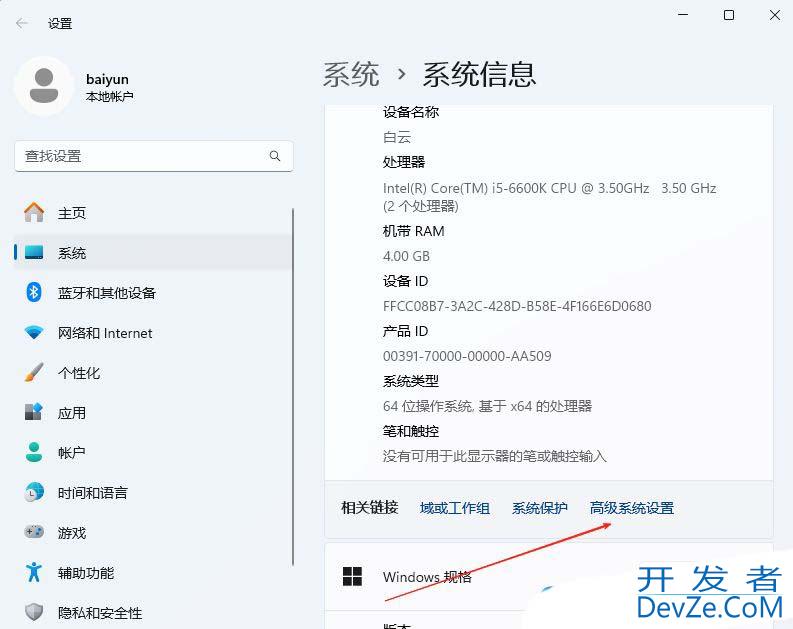This screenshot has height=629, width=793.
Task: Click the 笔和触控 label
Action: coord(411,431)
